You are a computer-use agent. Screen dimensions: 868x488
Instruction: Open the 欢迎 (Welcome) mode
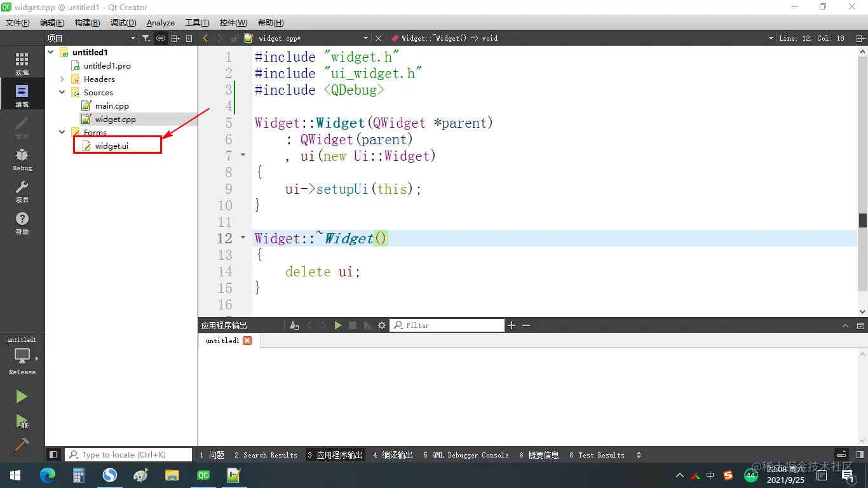(x=22, y=64)
